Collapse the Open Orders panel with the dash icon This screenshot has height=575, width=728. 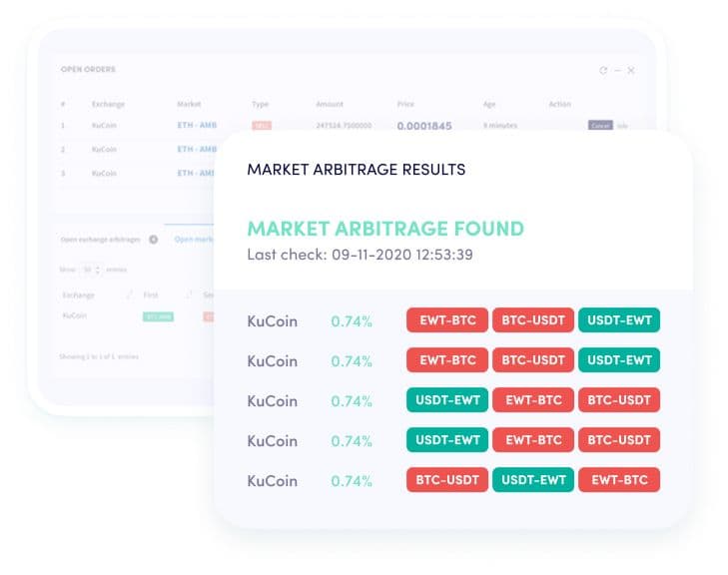coord(617,71)
